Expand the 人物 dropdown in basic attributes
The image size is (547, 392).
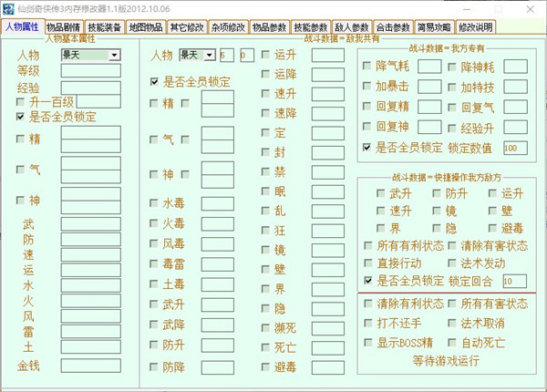(114, 55)
